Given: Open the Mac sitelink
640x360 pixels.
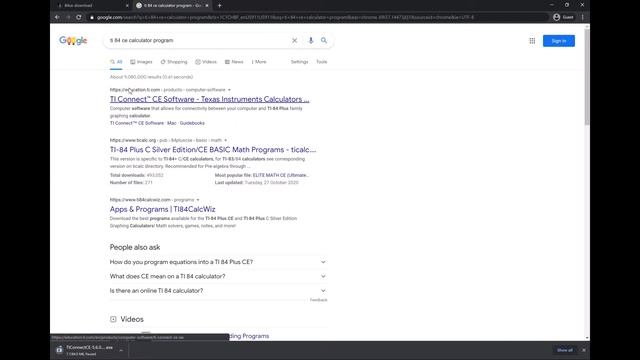Looking at the screenshot, I should coord(172,123).
